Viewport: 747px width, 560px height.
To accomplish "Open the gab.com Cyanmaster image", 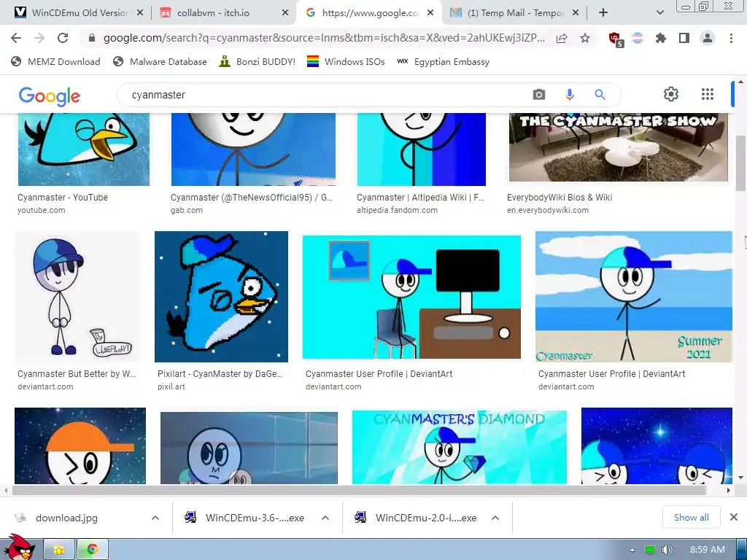I will 253,149.
